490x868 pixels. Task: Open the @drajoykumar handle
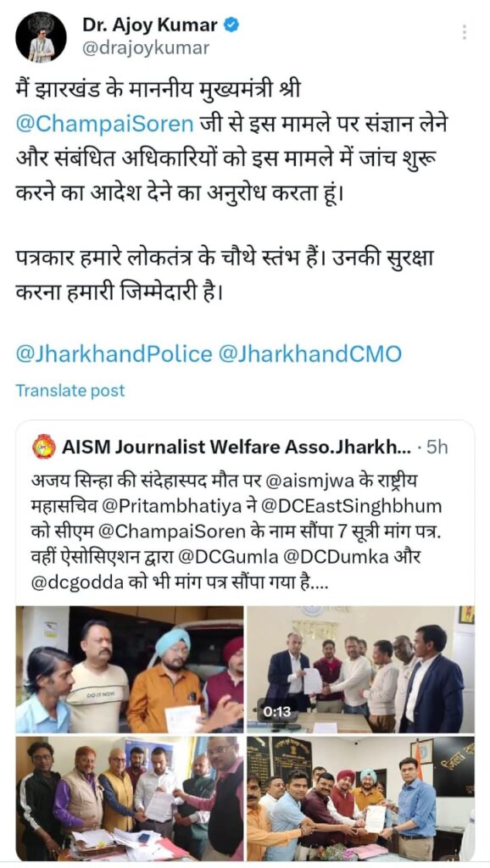[146, 48]
